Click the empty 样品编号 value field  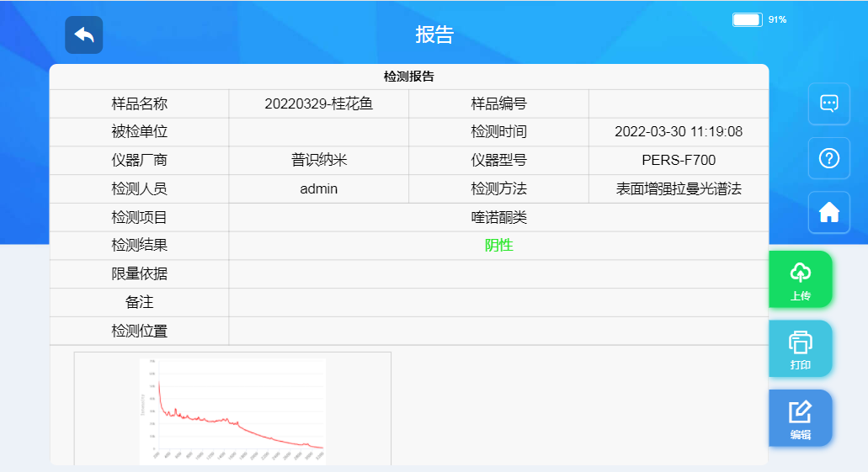[678, 104]
